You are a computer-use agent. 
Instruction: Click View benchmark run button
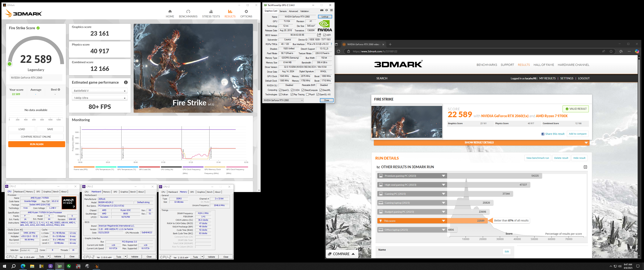coord(537,158)
